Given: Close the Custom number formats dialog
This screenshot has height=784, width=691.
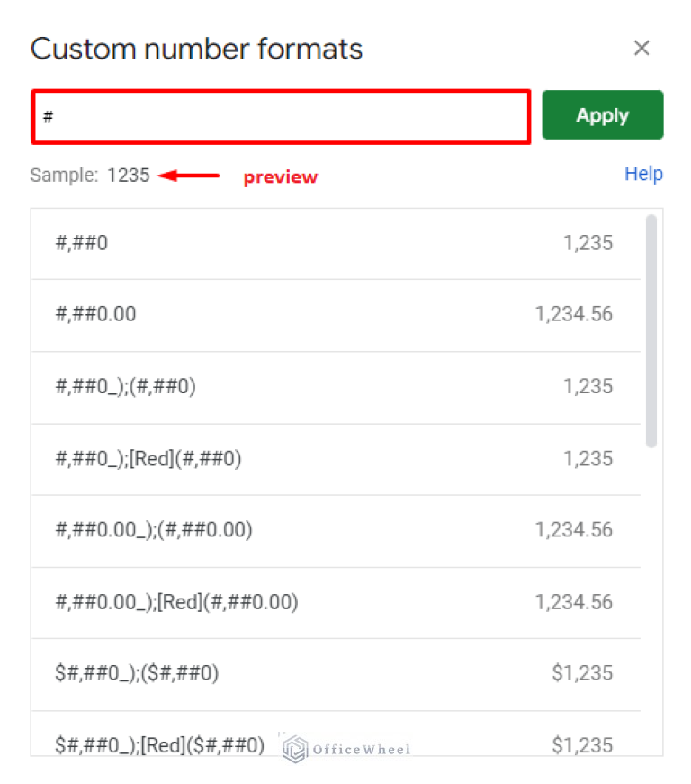Looking at the screenshot, I should (642, 48).
